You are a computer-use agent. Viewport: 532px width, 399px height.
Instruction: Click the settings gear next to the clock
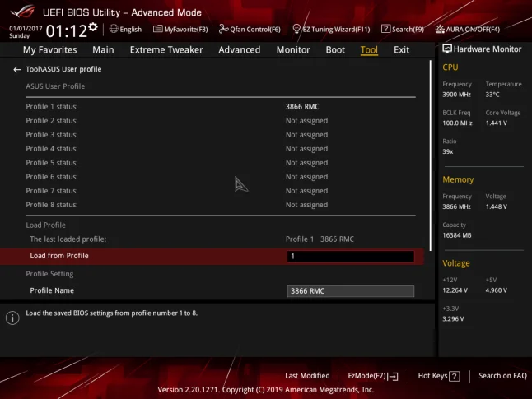coord(93,27)
